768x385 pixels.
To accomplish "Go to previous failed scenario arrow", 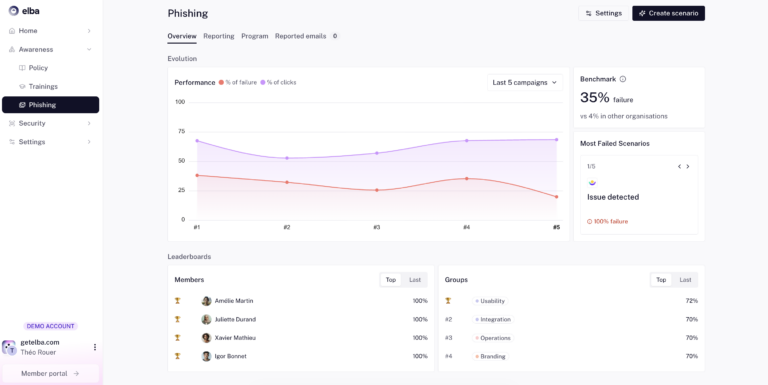I will click(679, 167).
